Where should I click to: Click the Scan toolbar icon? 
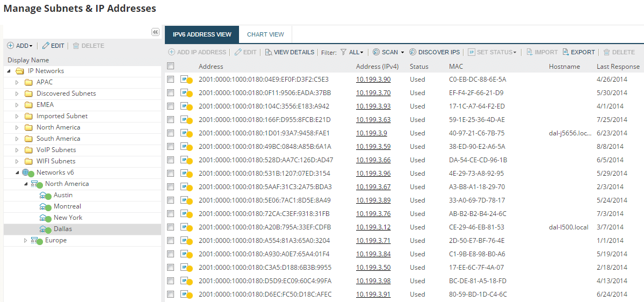tap(376, 52)
